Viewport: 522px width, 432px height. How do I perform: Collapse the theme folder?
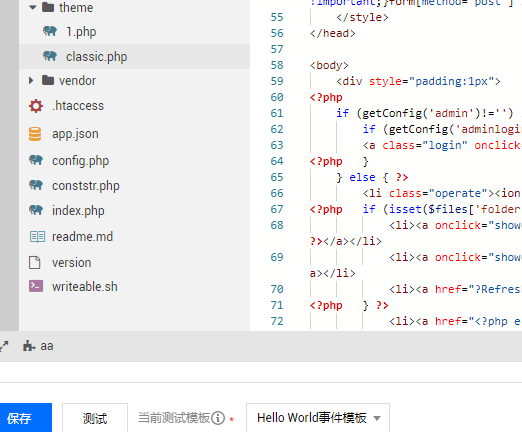point(32,7)
